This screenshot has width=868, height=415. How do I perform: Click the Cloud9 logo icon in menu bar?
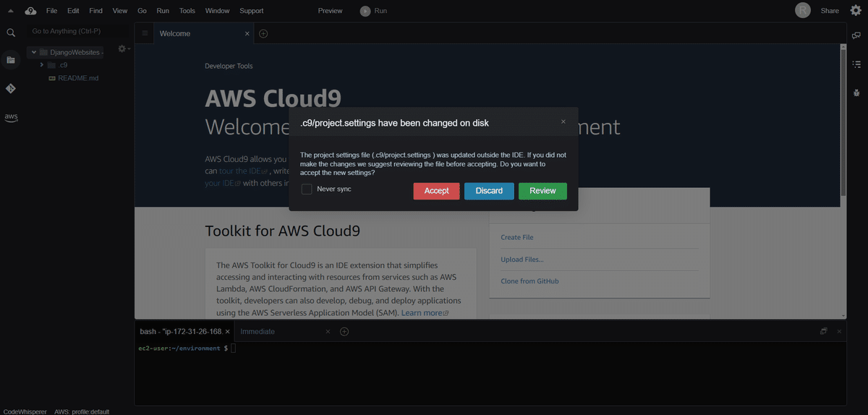[x=30, y=11]
